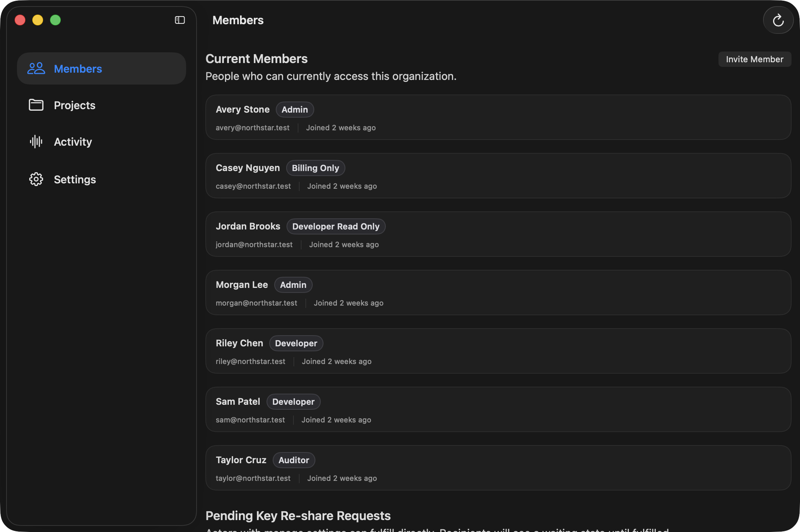Toggle the sidebar collapse icon
Image resolution: width=800 pixels, height=532 pixels.
[180, 20]
